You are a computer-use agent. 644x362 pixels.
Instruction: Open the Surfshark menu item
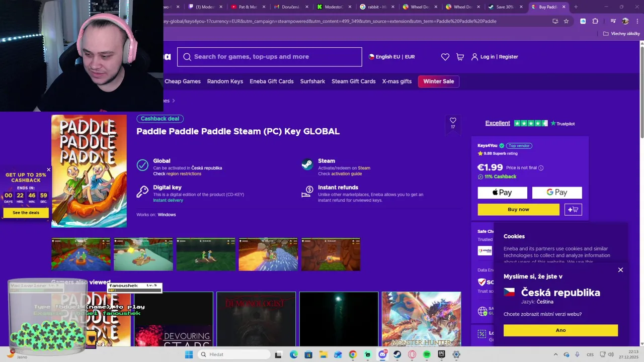point(312,81)
